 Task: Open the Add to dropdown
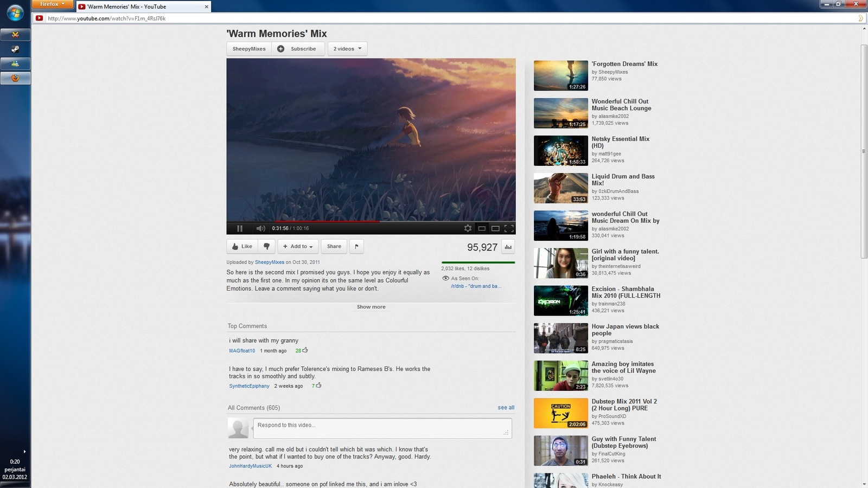[x=298, y=246]
